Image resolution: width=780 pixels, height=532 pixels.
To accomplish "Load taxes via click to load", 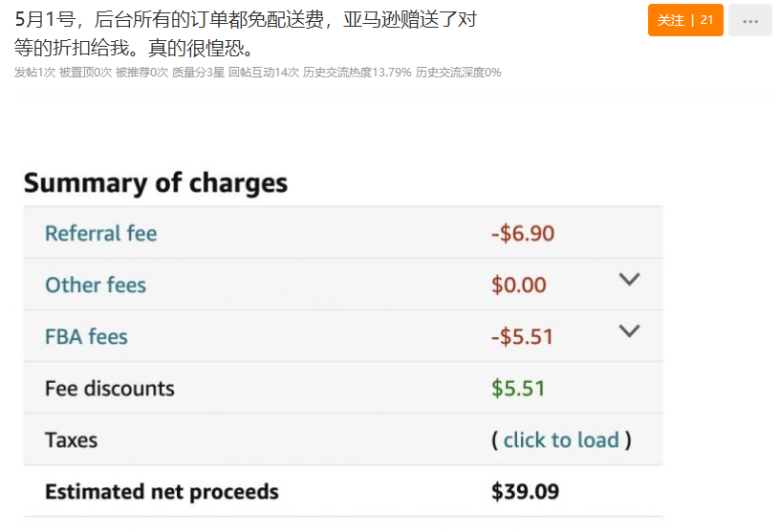I will point(561,440).
